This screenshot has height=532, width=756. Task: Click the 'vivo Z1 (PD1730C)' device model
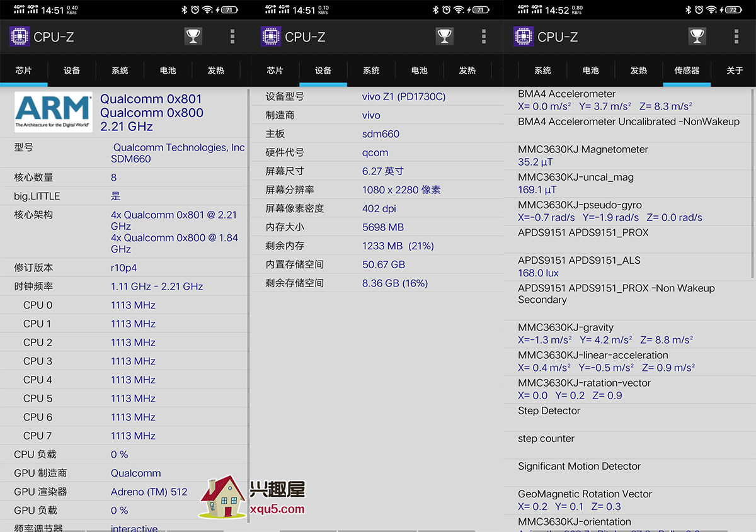404,96
